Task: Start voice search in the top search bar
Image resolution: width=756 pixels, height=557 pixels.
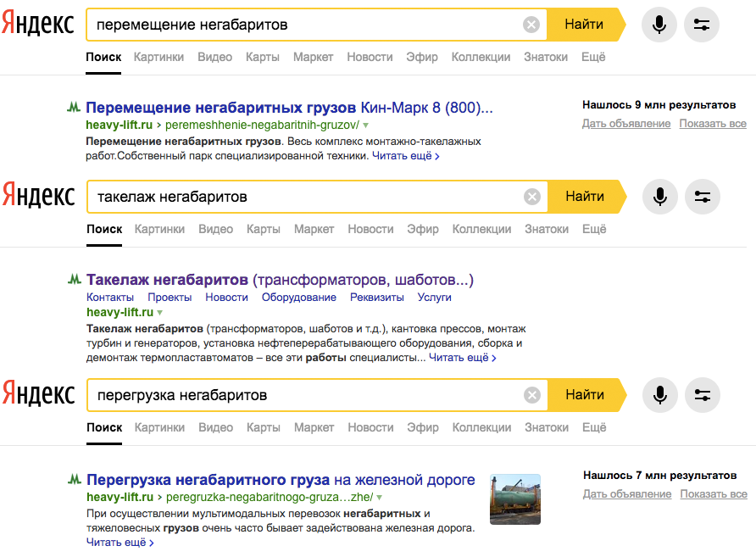Action: pyautogui.click(x=659, y=25)
